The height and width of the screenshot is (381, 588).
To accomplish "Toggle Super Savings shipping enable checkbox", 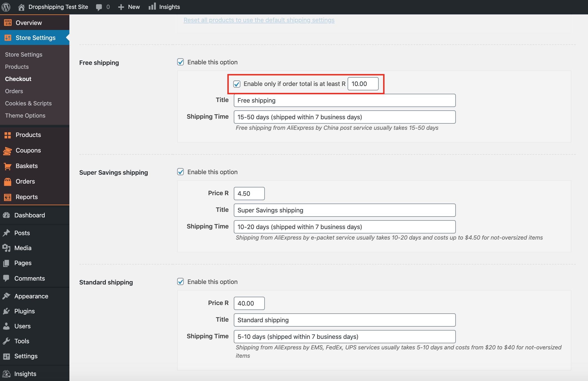I will click(x=180, y=172).
